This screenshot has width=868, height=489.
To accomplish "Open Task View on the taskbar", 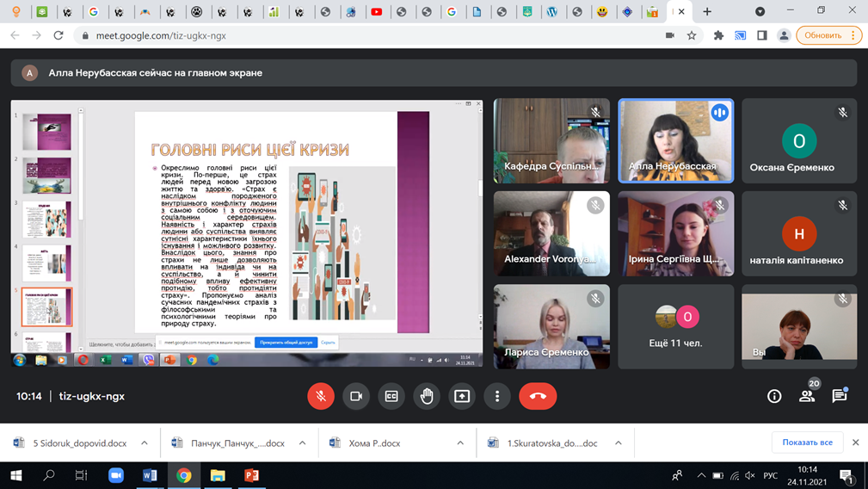I will click(x=82, y=475).
